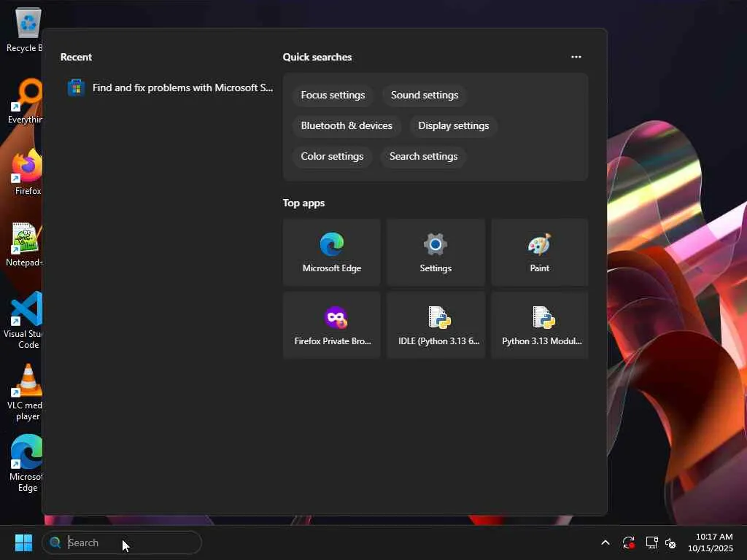747x560 pixels.
Task: Click the Microsoft Store troubleshooter icon in Recent
Action: click(x=76, y=87)
